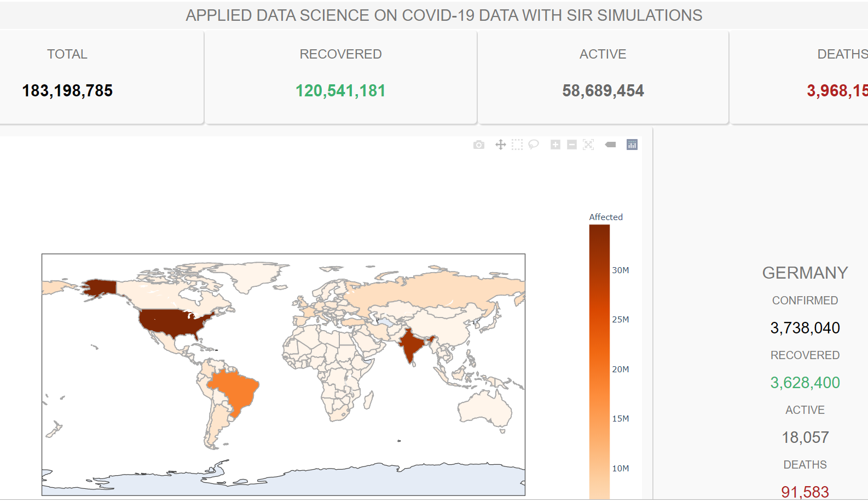Open the Plotly logo link
Viewport: 868px width, 502px height.
coord(632,145)
